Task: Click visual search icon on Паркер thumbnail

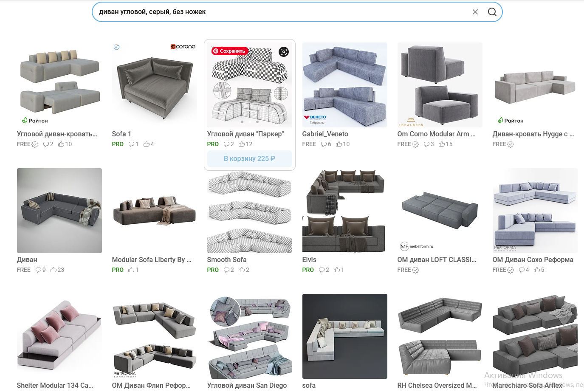Action: click(x=284, y=52)
